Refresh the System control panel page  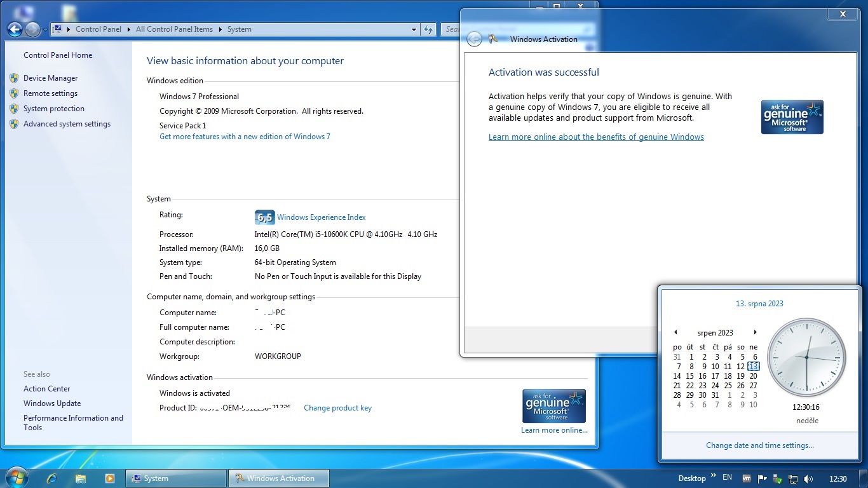click(x=428, y=29)
